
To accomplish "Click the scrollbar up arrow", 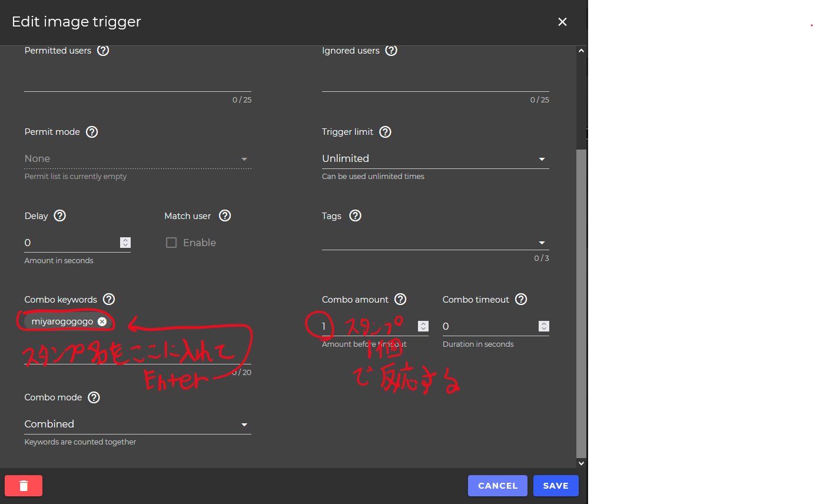I will [581, 51].
